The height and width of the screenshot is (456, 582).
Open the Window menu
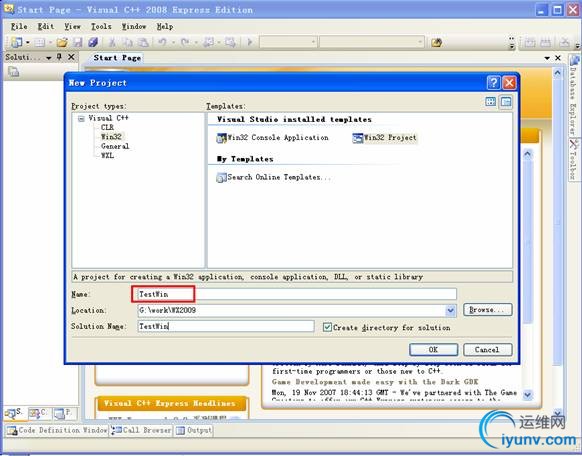134,26
